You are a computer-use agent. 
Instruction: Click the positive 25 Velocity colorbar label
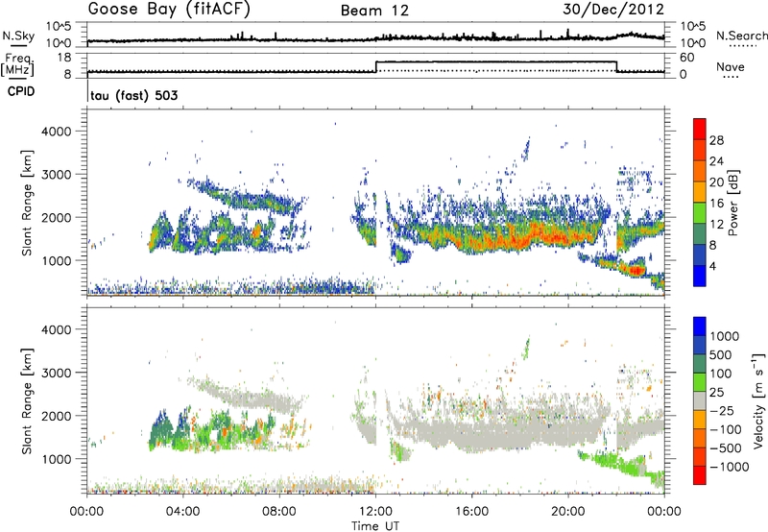coord(716,393)
